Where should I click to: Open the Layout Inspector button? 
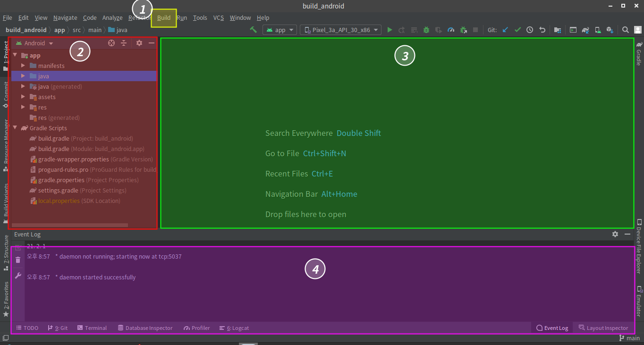click(603, 328)
